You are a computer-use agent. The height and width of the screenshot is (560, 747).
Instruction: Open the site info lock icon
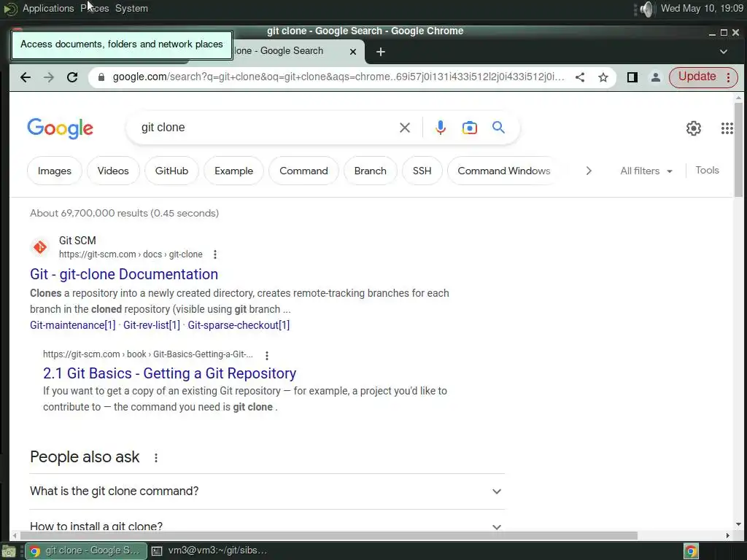coord(101,77)
